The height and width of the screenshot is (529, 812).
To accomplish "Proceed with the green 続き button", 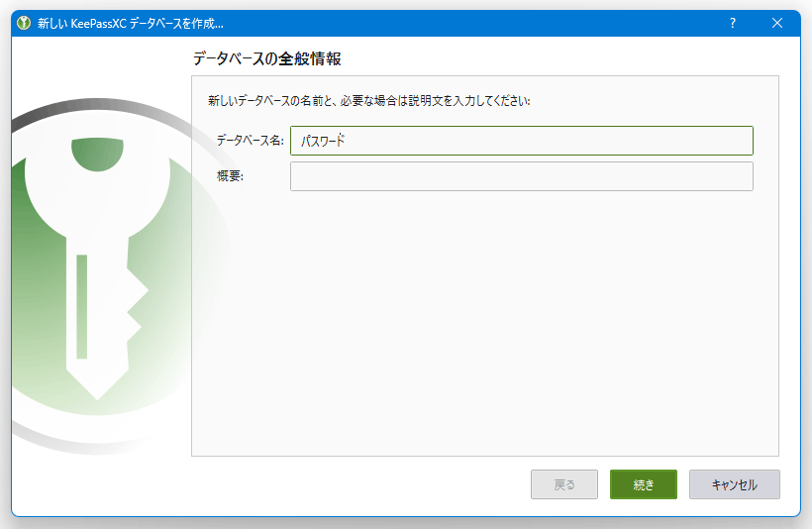I will click(x=644, y=484).
